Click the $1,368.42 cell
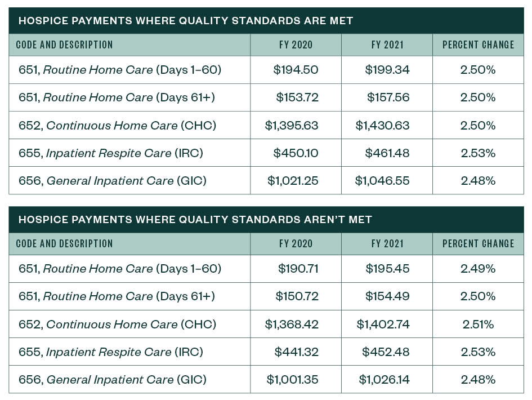Viewport: 532px width, 400px height. point(292,325)
